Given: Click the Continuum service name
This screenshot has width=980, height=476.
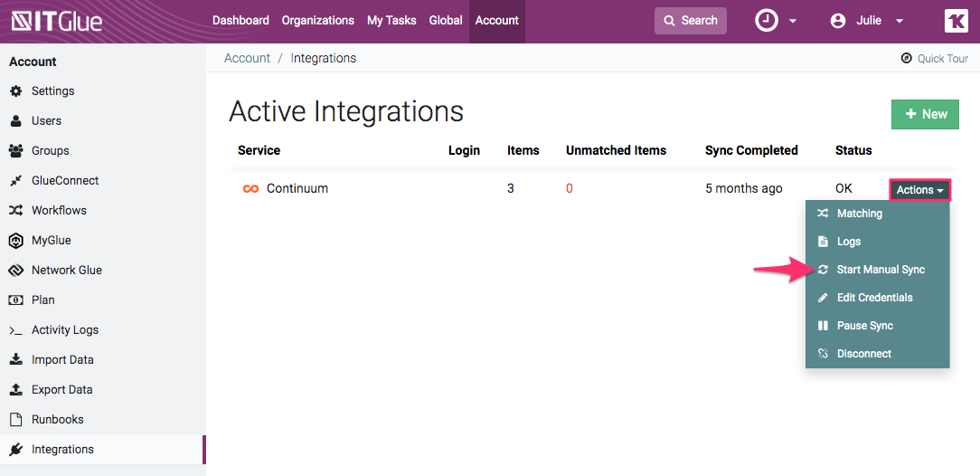Looking at the screenshot, I should [297, 189].
